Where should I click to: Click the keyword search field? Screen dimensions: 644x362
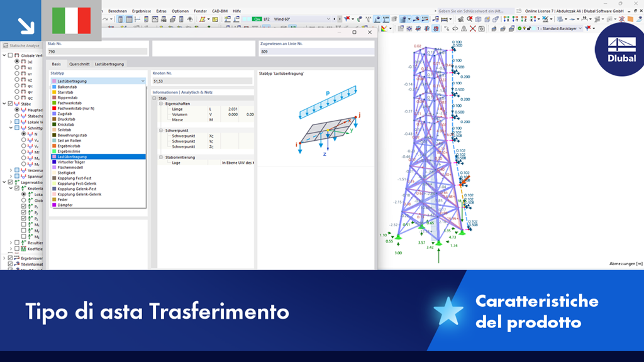[x=475, y=11]
